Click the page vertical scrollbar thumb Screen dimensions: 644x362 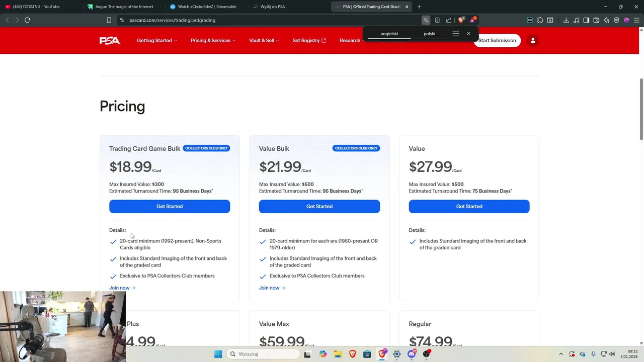coord(641,109)
